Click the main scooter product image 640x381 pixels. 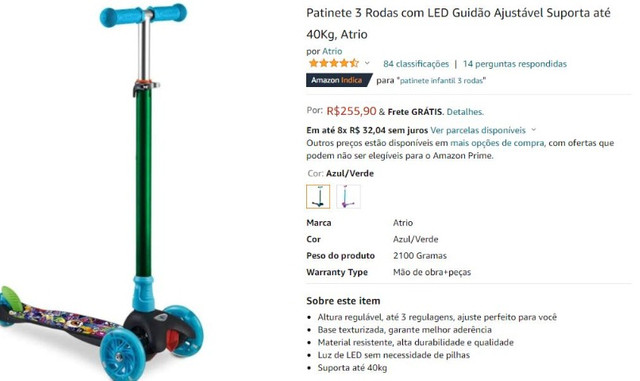102,192
